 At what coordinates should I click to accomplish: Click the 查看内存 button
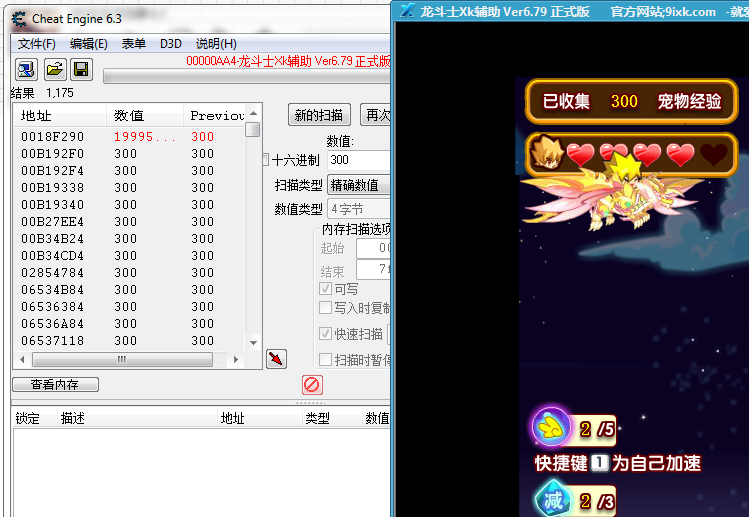coord(55,384)
